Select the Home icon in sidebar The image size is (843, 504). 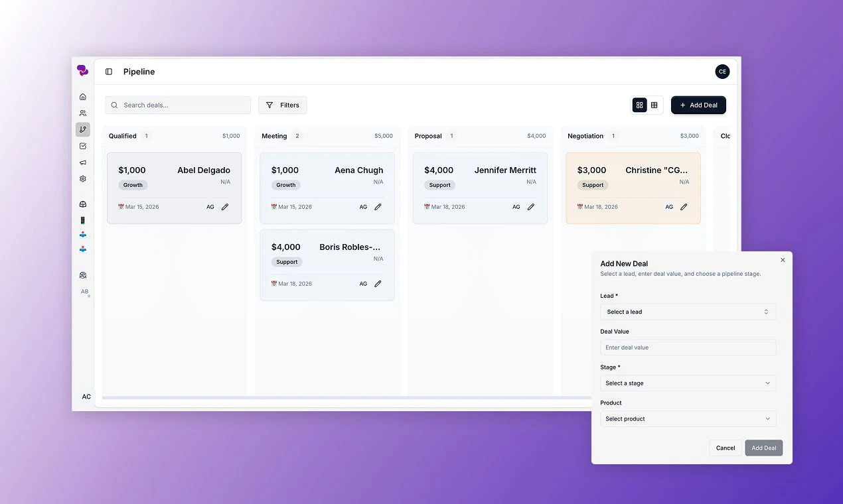pyautogui.click(x=82, y=96)
